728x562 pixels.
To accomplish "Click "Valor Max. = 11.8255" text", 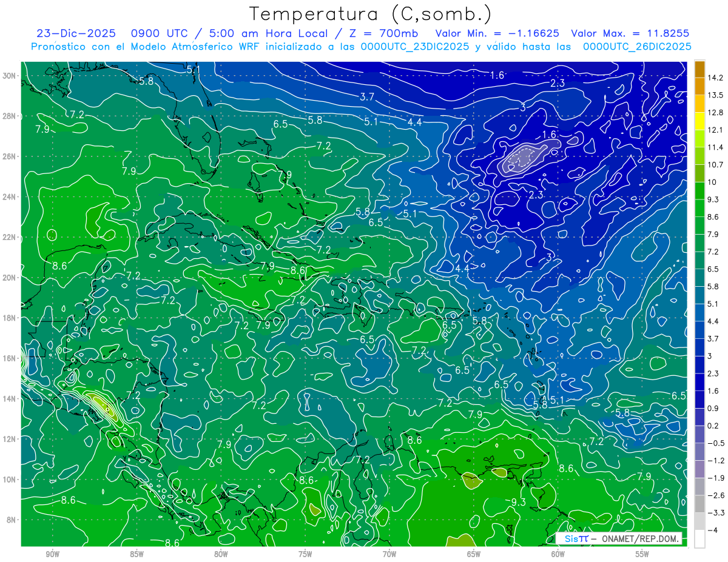I will 630,33.
